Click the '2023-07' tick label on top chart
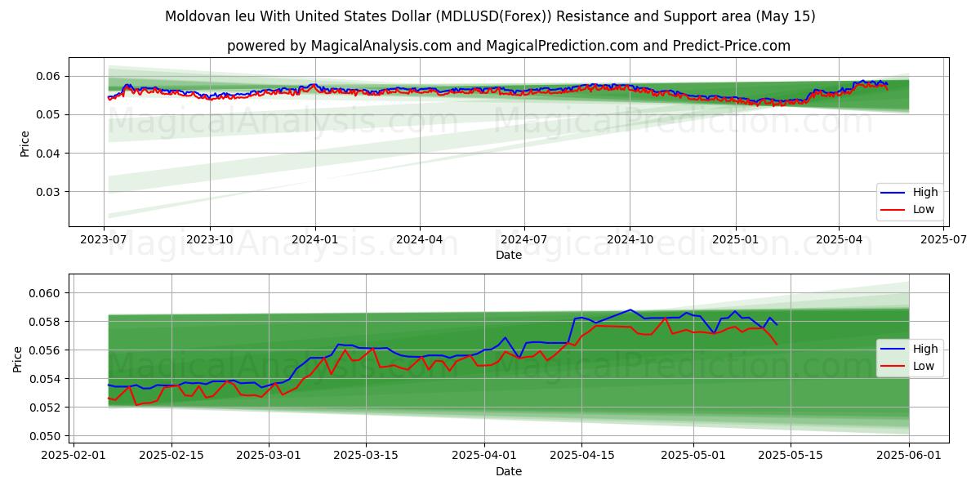980x490 pixels. pyautogui.click(x=105, y=241)
